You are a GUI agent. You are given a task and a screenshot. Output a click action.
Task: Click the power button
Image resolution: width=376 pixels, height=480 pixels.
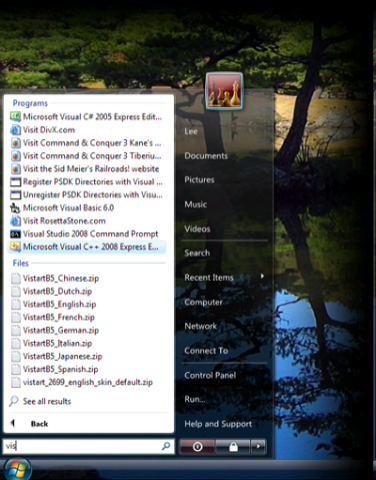click(197, 446)
